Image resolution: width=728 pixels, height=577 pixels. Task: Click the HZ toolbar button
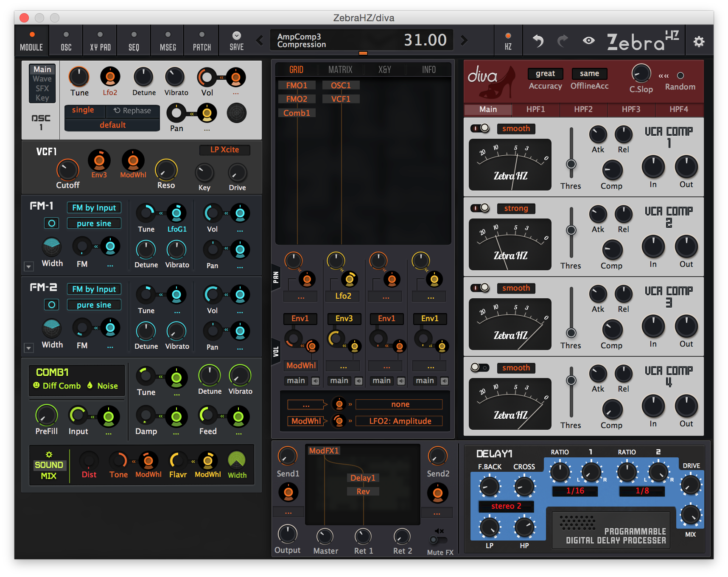[x=508, y=41]
